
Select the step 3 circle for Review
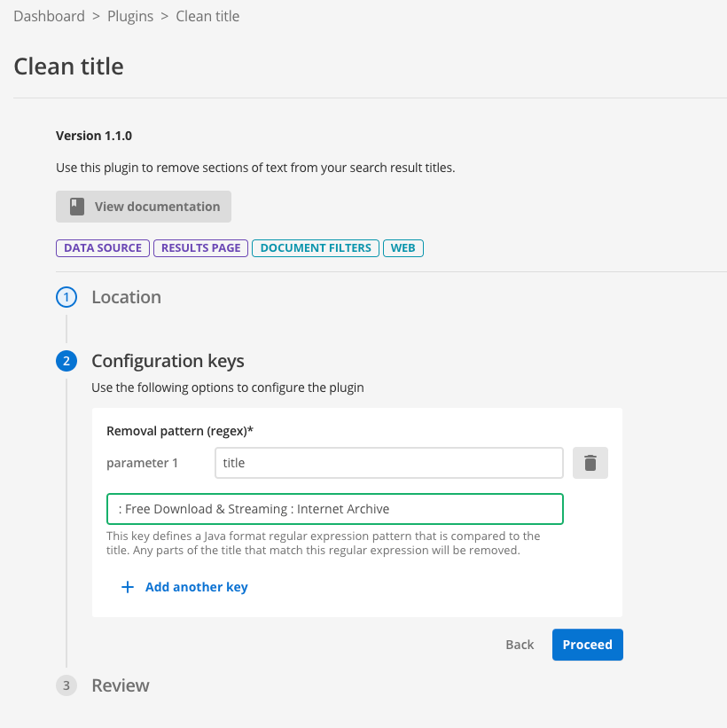tap(66, 685)
